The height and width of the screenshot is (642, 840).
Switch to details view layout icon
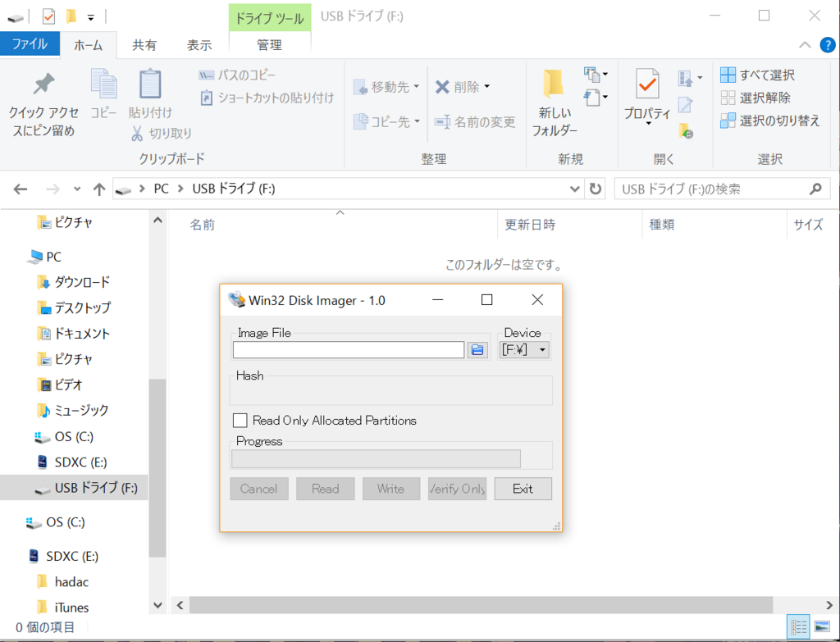tap(798, 627)
